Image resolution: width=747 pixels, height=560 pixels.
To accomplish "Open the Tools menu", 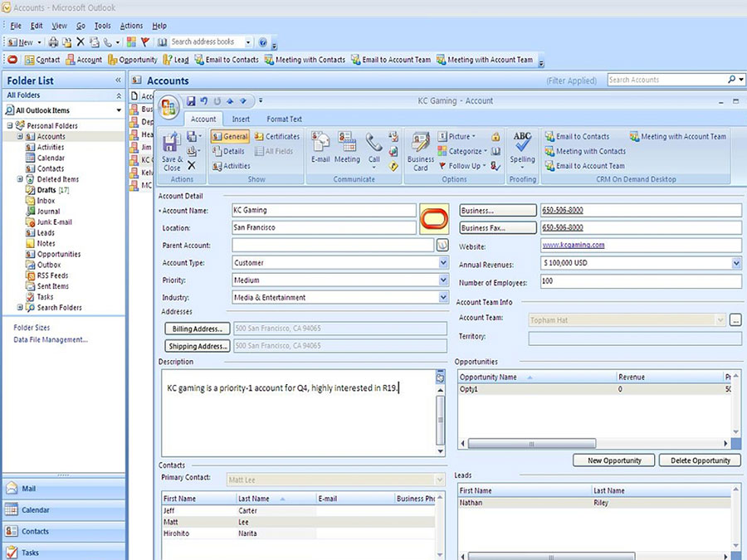I will pos(102,26).
